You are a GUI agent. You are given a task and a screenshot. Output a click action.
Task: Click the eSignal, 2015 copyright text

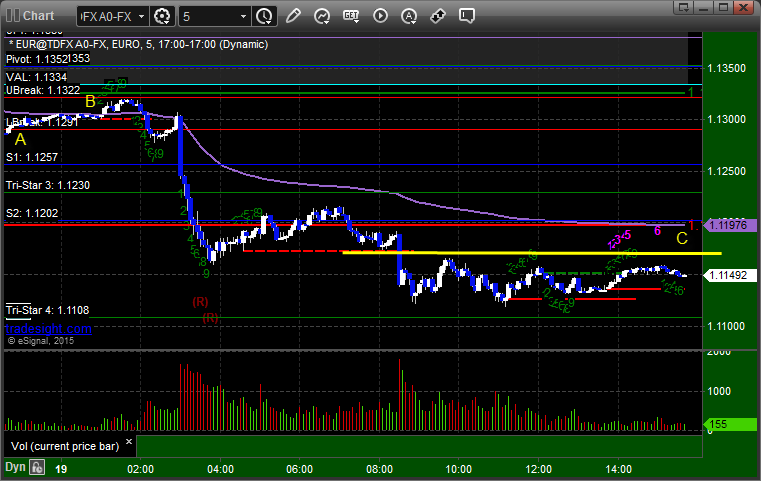pyautogui.click(x=41, y=341)
